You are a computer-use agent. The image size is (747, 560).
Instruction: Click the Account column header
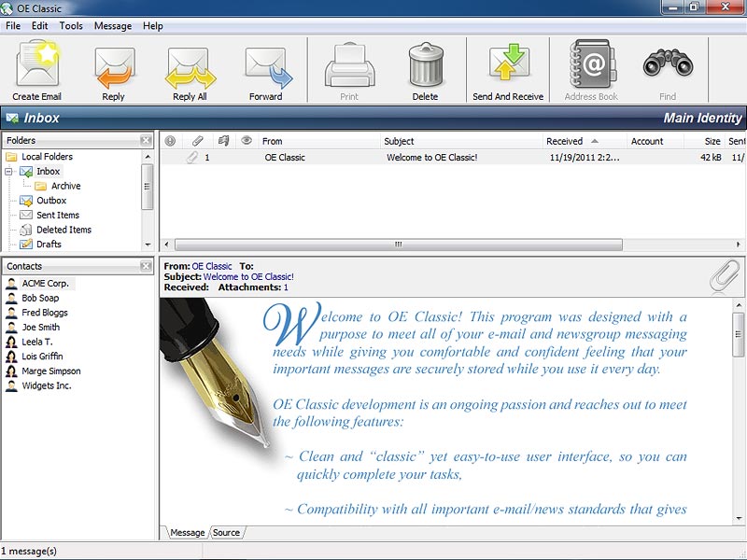click(x=655, y=141)
